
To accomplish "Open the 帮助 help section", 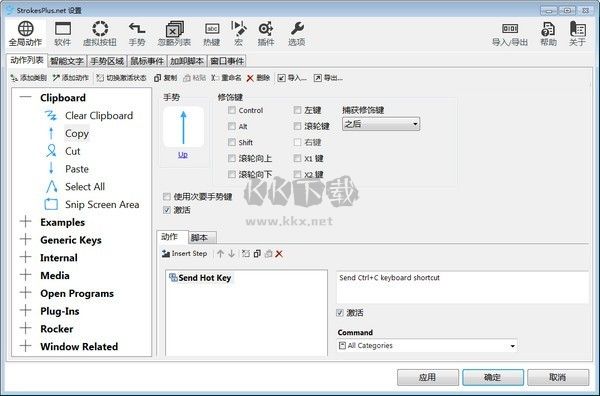I will tap(548, 34).
